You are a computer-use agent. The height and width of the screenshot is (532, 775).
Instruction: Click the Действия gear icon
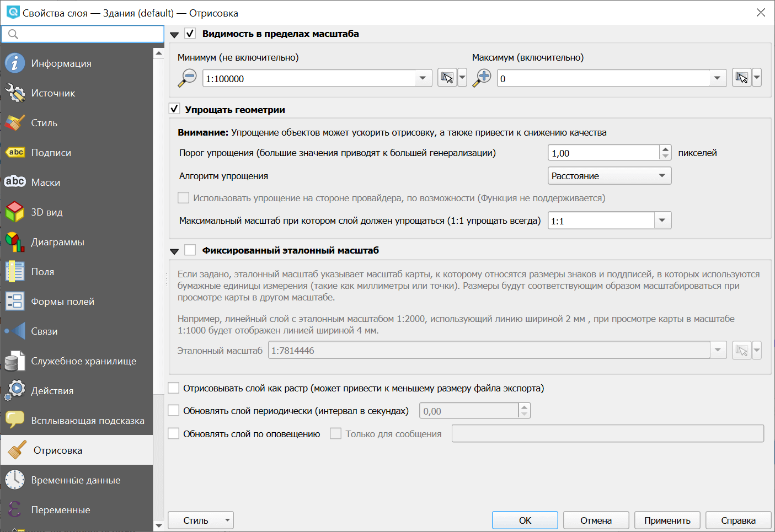[x=15, y=391]
